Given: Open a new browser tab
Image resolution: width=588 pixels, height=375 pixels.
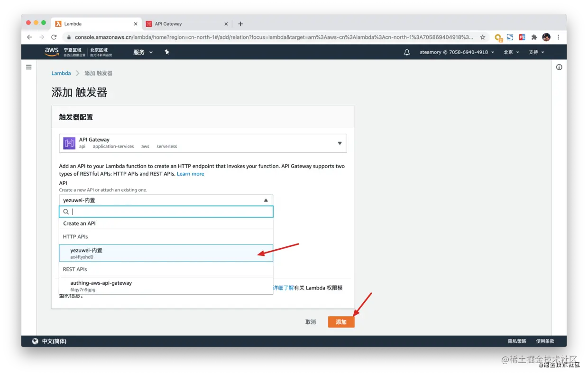Looking at the screenshot, I should click(x=240, y=24).
